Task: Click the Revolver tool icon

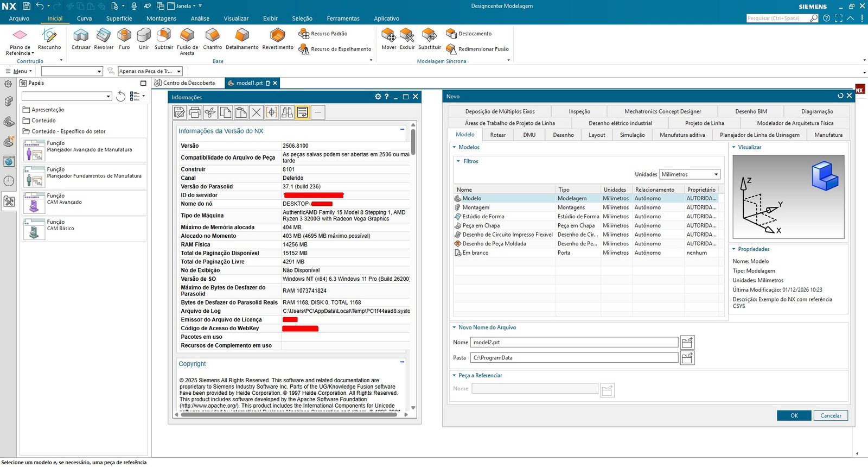Action: tap(104, 38)
